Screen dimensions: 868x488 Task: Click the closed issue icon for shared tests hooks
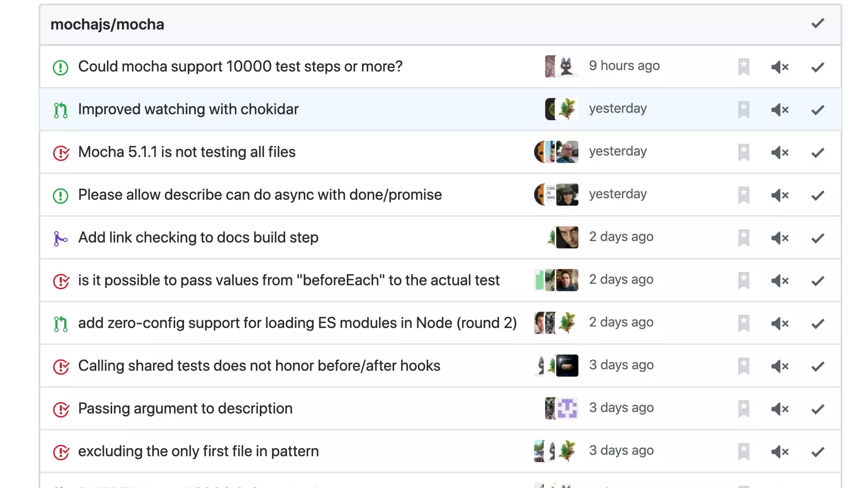61,366
